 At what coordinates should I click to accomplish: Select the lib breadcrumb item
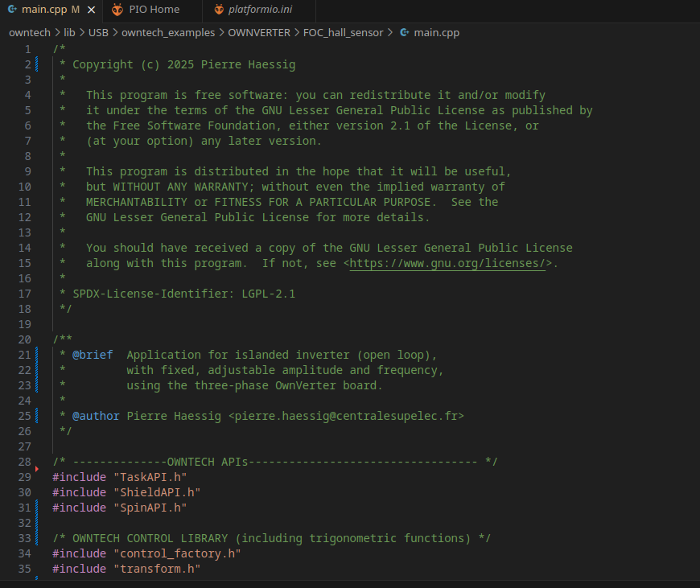69,33
